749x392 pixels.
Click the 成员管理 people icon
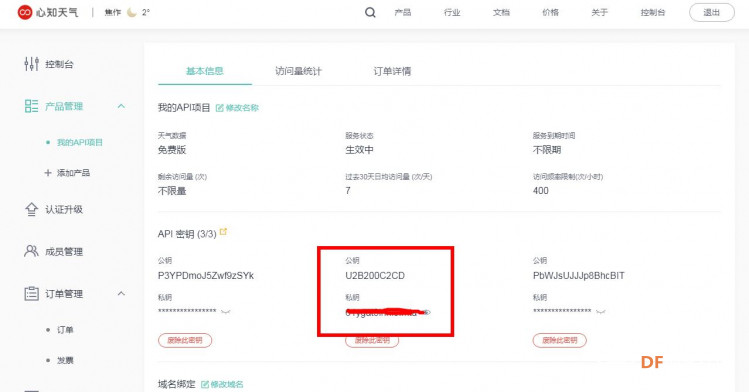point(32,251)
